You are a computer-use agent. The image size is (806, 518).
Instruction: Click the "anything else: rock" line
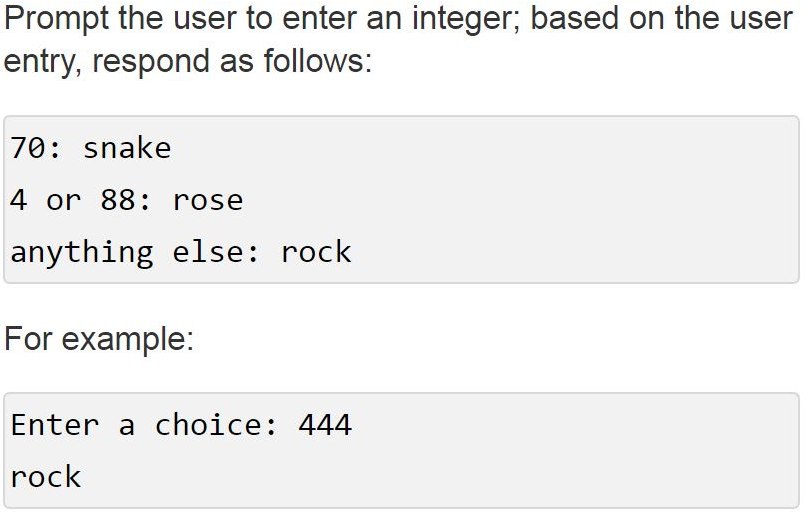(181, 252)
